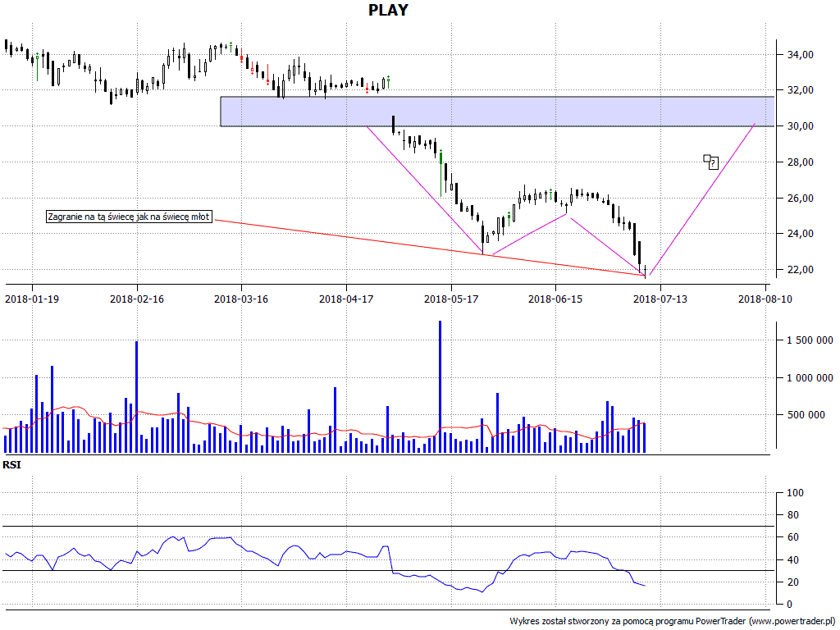The width and height of the screenshot is (840, 630).
Task: Click the 500 000 volume axis label
Action: [x=806, y=414]
